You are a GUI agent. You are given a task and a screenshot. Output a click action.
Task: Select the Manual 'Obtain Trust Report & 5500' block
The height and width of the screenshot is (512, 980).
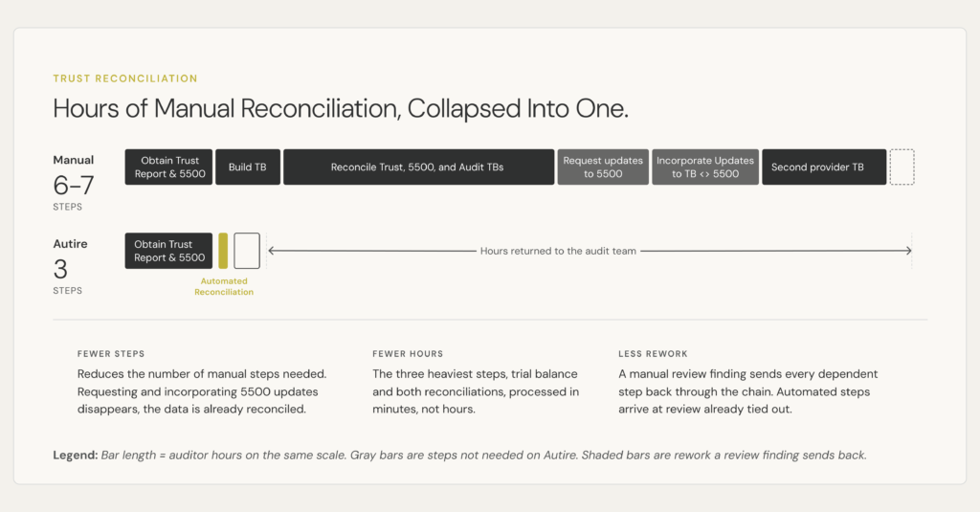pyautogui.click(x=168, y=167)
